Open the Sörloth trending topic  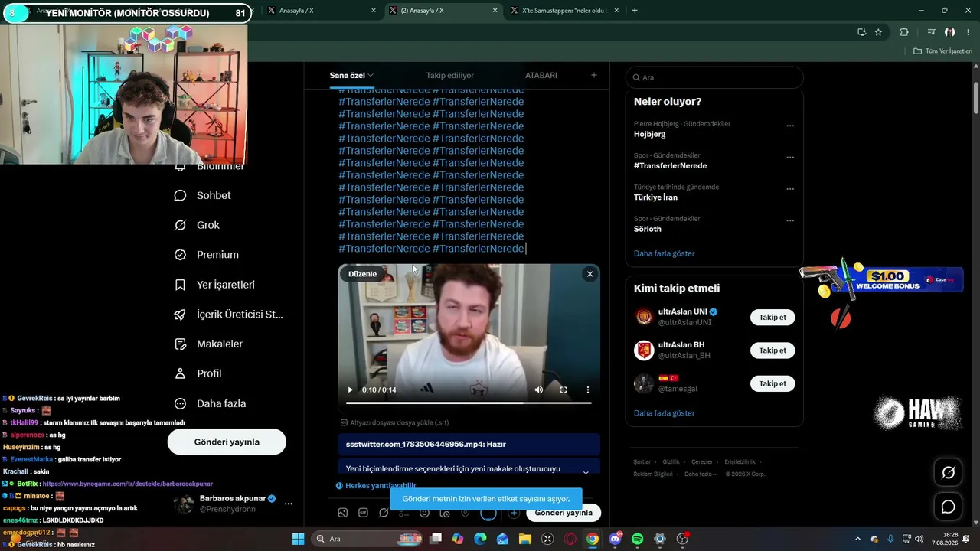(x=648, y=229)
